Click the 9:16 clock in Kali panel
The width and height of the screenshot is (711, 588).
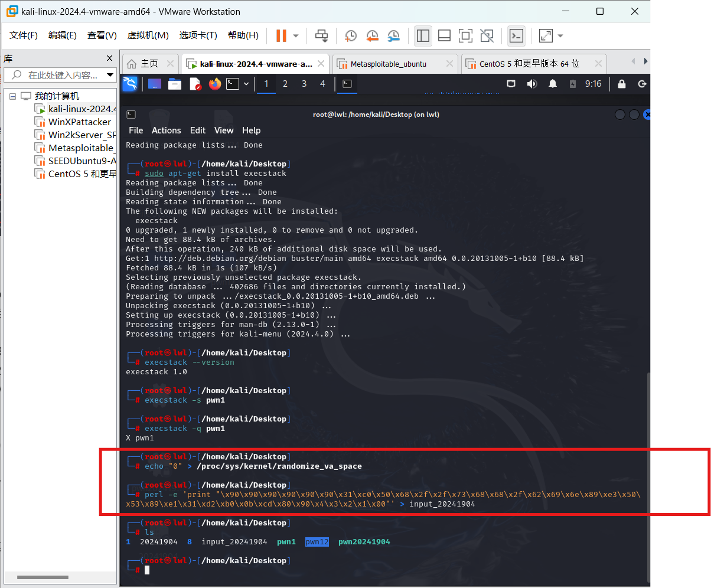[593, 84]
